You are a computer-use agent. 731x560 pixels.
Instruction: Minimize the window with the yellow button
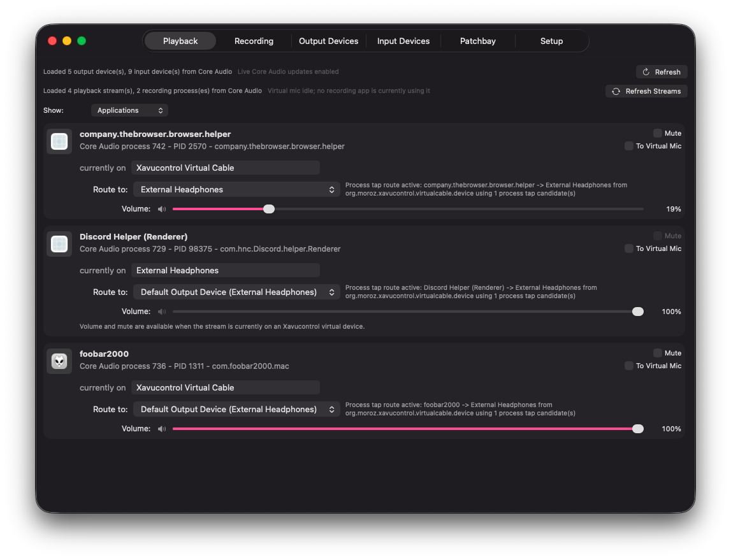pos(67,41)
